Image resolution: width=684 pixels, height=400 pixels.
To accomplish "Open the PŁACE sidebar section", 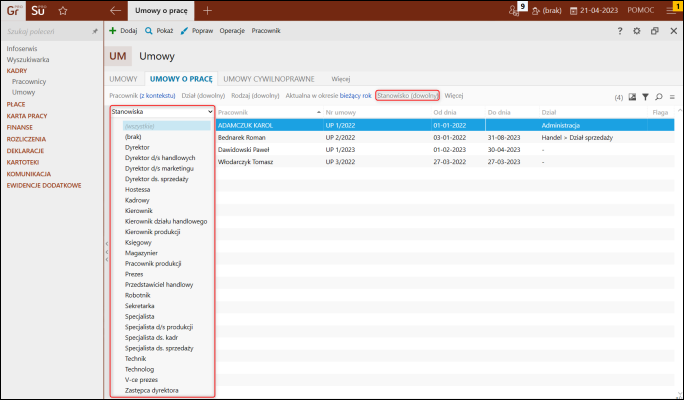I will point(16,104).
